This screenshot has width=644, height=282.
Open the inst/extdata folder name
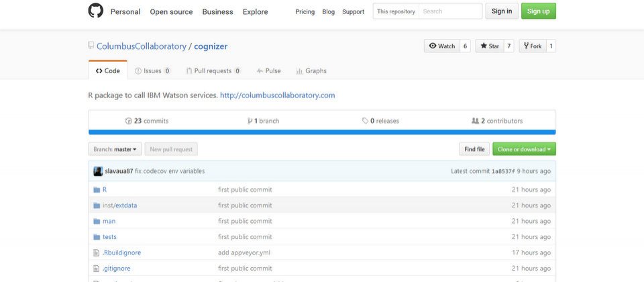(120, 205)
